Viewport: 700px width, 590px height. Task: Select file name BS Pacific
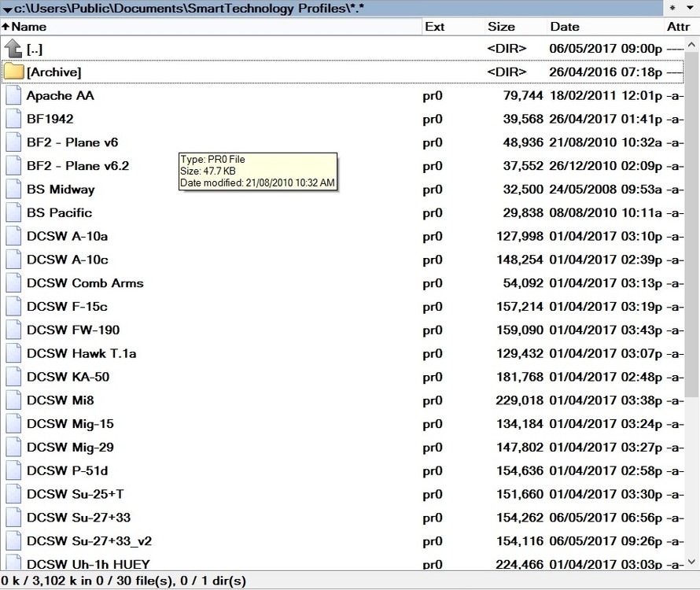pos(59,212)
